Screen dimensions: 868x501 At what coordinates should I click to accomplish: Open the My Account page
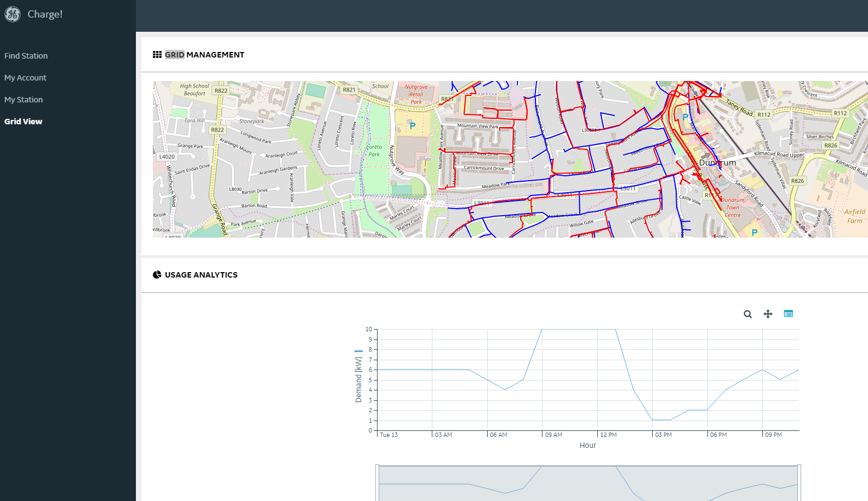point(25,78)
